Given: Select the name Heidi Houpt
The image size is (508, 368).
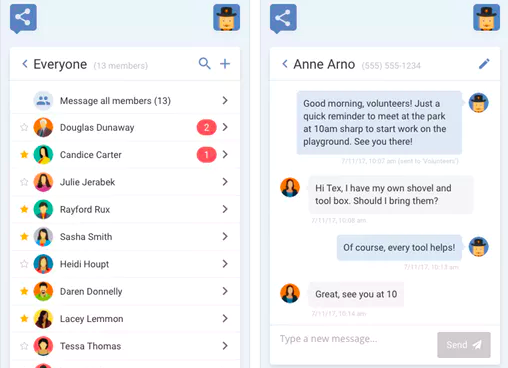Looking at the screenshot, I should pos(84,264).
